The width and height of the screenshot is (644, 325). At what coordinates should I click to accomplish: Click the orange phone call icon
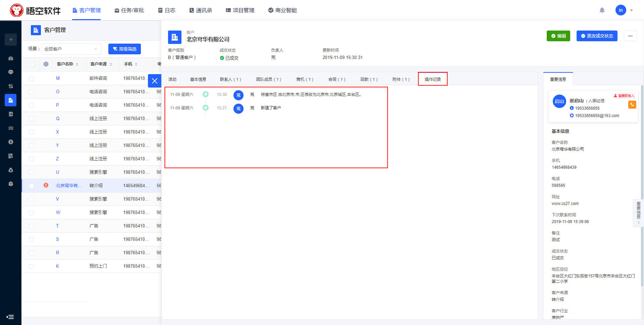(x=632, y=105)
